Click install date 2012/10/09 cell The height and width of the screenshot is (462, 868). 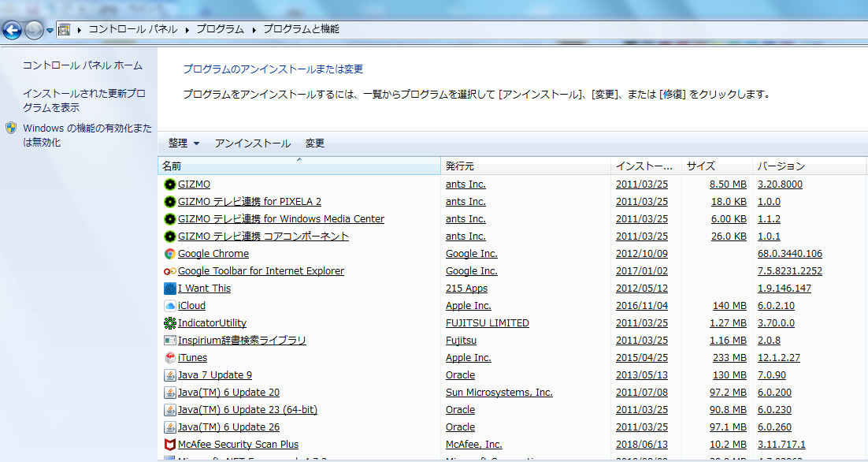642,254
